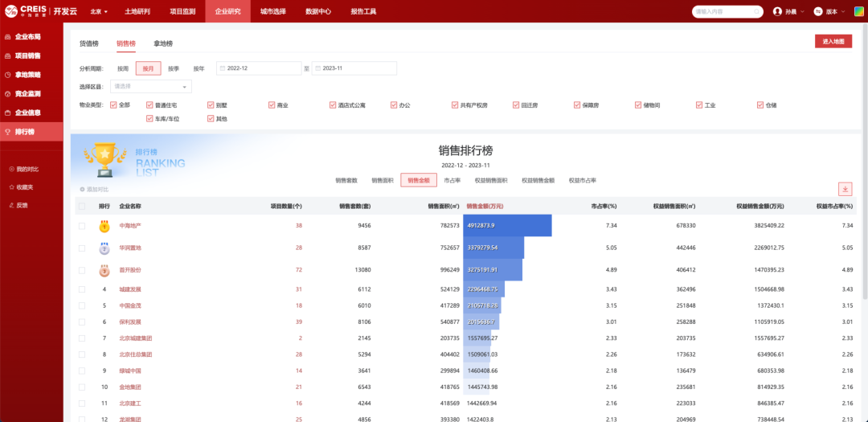Viewport: 868px width, 422px height.
Task: Open 土地研判 top menu
Action: coord(137,11)
